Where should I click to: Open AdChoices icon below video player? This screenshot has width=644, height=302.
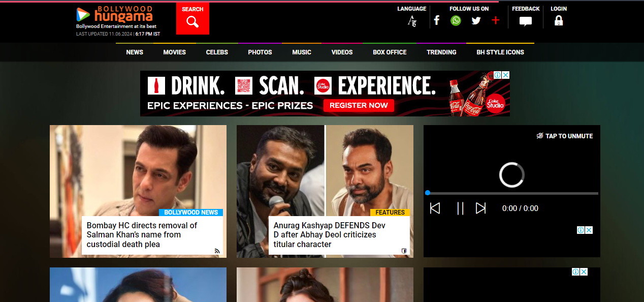click(581, 230)
